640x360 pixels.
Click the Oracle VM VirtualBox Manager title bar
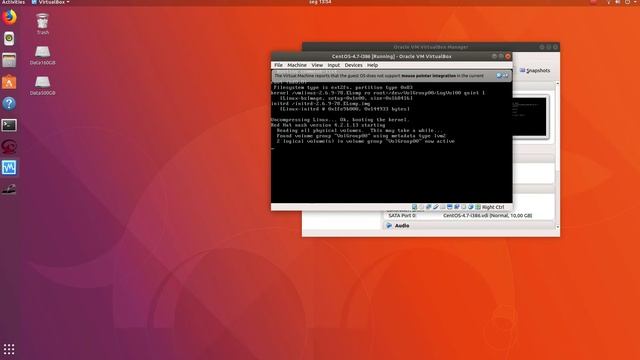(x=431, y=47)
